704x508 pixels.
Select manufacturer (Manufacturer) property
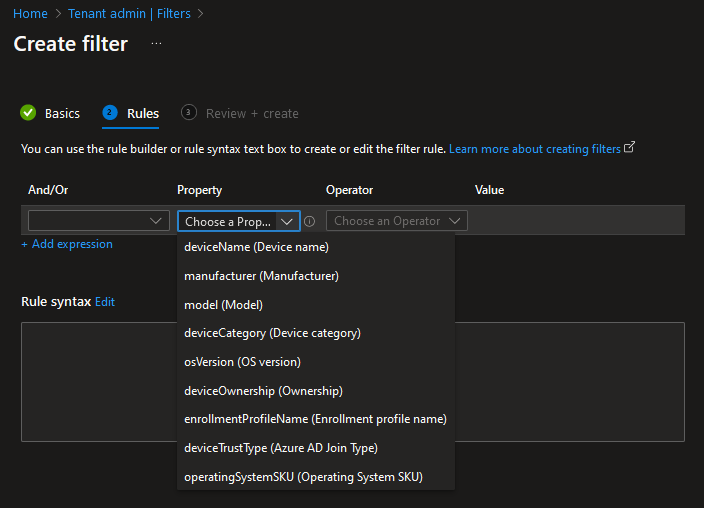click(x=316, y=276)
